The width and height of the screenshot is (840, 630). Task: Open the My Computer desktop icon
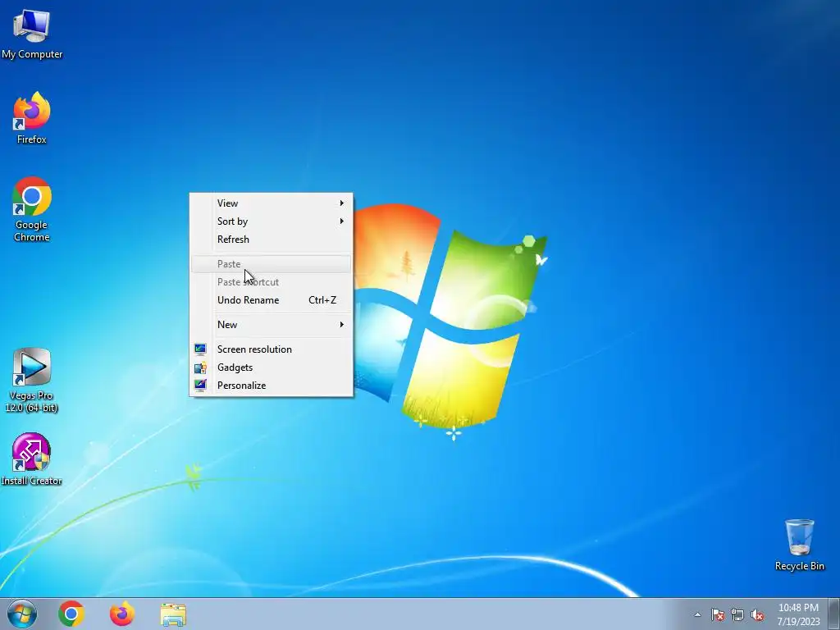[x=32, y=34]
